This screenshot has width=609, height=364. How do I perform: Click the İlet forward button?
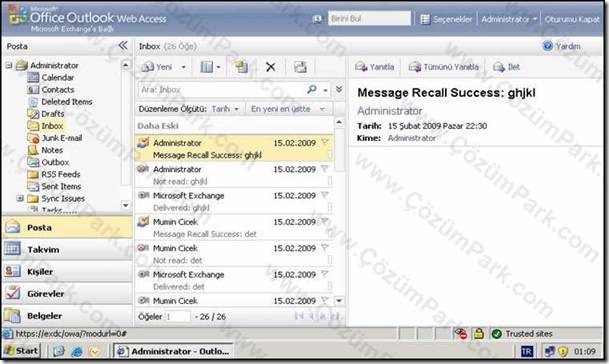tap(506, 67)
